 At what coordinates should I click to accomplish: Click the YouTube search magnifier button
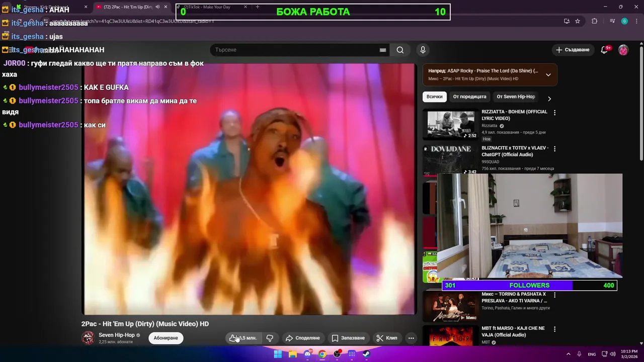pyautogui.click(x=400, y=50)
